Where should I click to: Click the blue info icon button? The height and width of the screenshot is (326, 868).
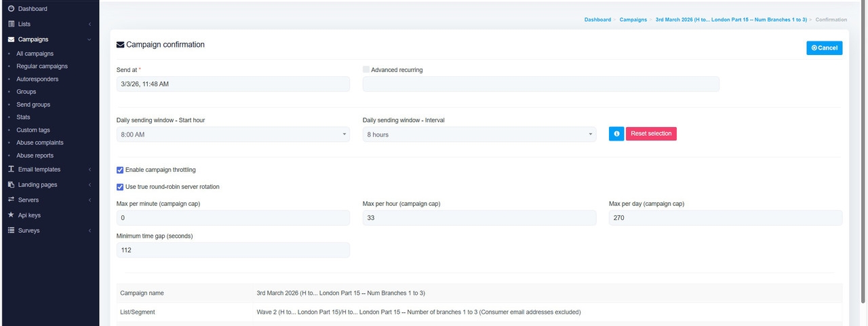tap(616, 134)
